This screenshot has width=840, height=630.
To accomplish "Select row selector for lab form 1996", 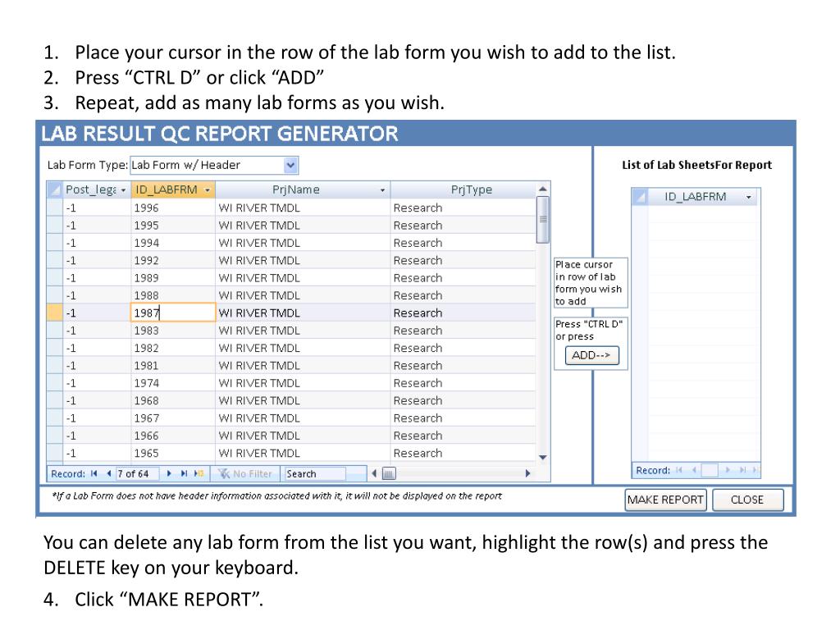I will pos(55,208).
